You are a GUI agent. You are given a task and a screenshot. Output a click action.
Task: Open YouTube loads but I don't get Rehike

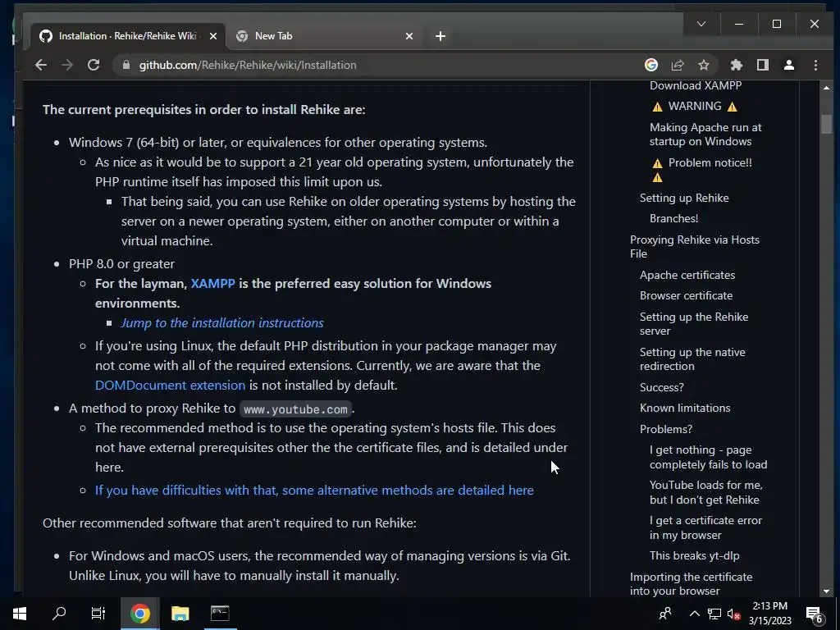706,492
